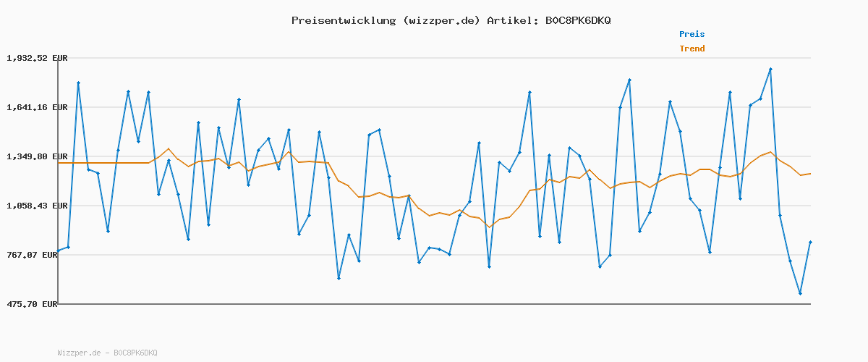868x362 pixels.
Task: Click the 1,058.43 EUR axis label
Action: click(37, 206)
